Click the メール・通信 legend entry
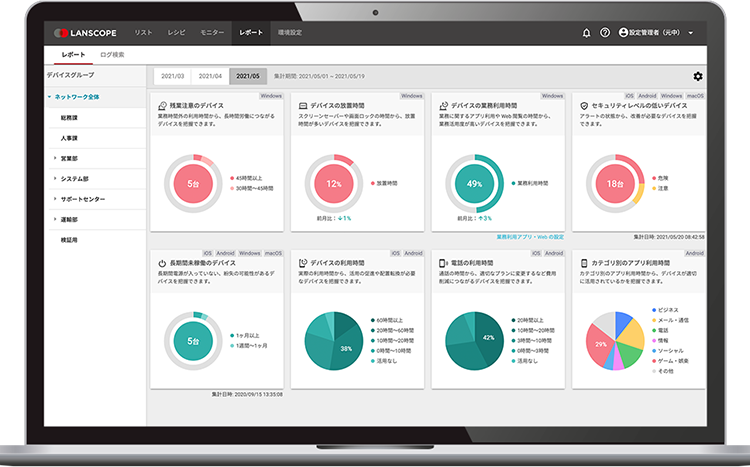This screenshot has height=467, width=750. coord(670,321)
